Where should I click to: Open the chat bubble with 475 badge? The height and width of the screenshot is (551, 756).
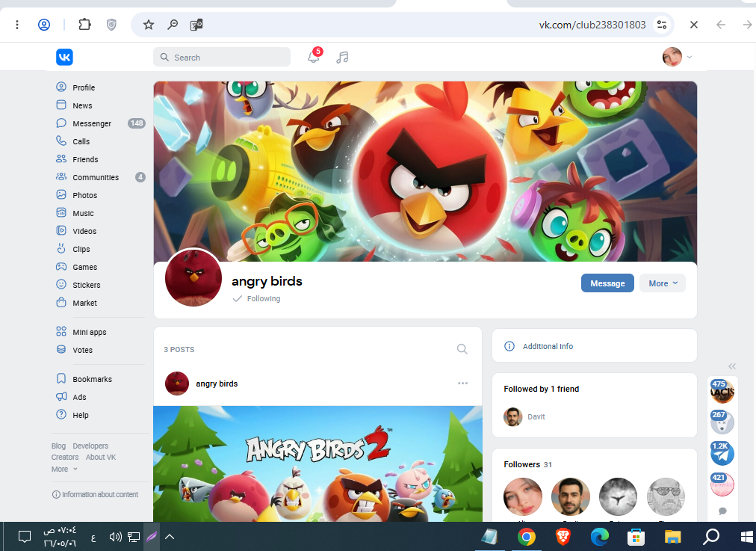click(x=722, y=391)
